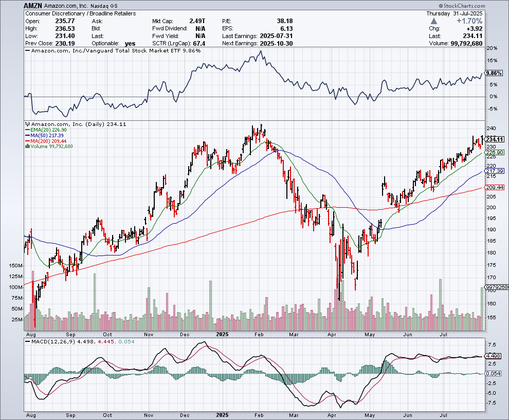
Task: Click the Low value 231.40
Action: pos(65,36)
